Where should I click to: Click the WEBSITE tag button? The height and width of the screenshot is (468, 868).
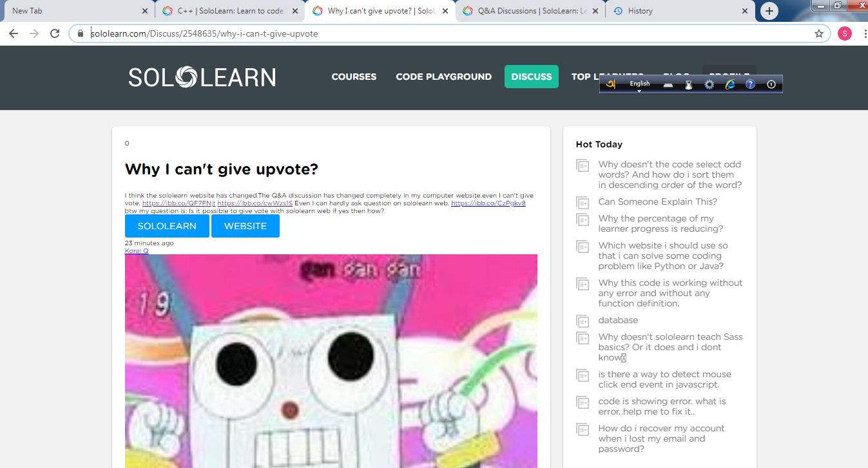[246, 226]
